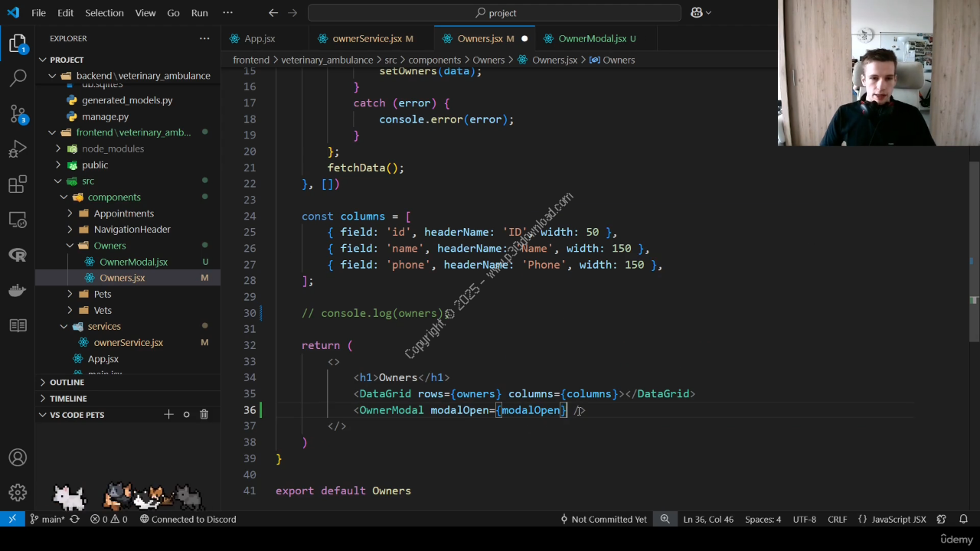Open the Copilot status icon in the status bar

(x=942, y=519)
